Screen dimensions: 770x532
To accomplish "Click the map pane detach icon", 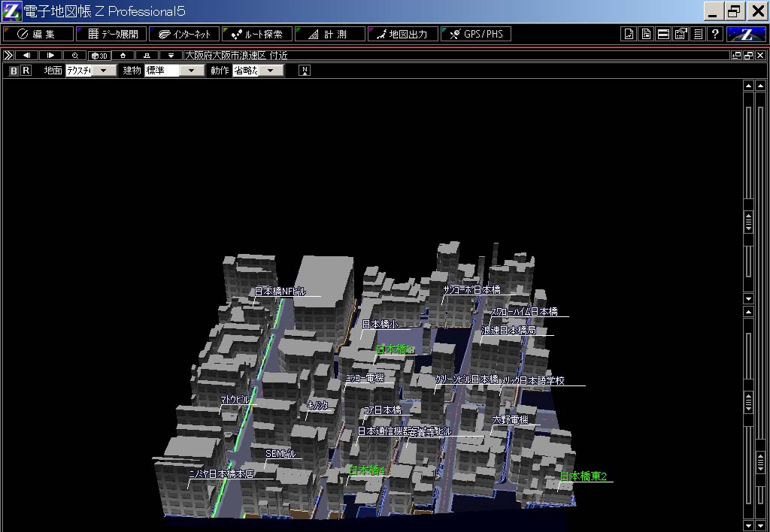I will (x=737, y=56).
